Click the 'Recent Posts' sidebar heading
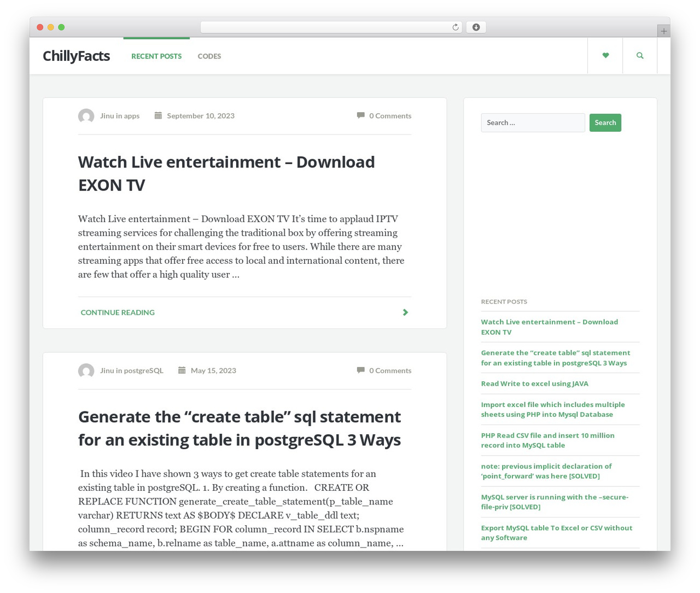 [504, 301]
